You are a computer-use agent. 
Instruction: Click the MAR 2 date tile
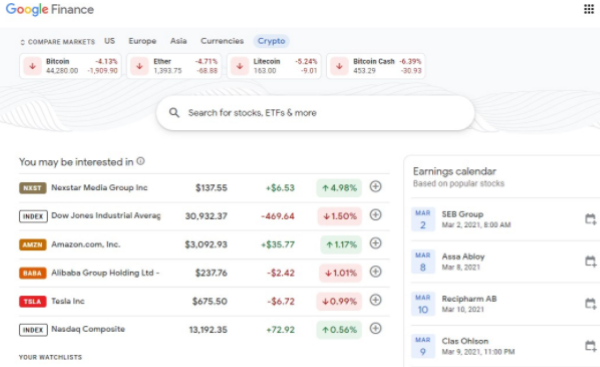423,219
